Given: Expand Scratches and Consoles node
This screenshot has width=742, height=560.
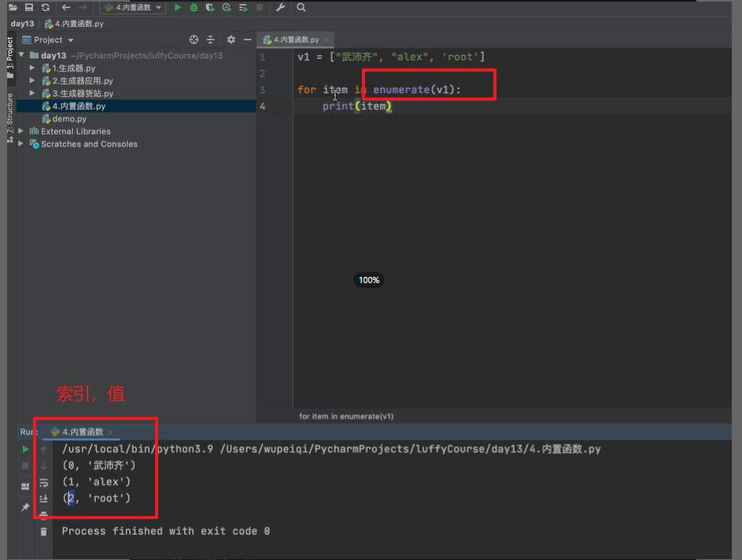Looking at the screenshot, I should click(x=20, y=143).
